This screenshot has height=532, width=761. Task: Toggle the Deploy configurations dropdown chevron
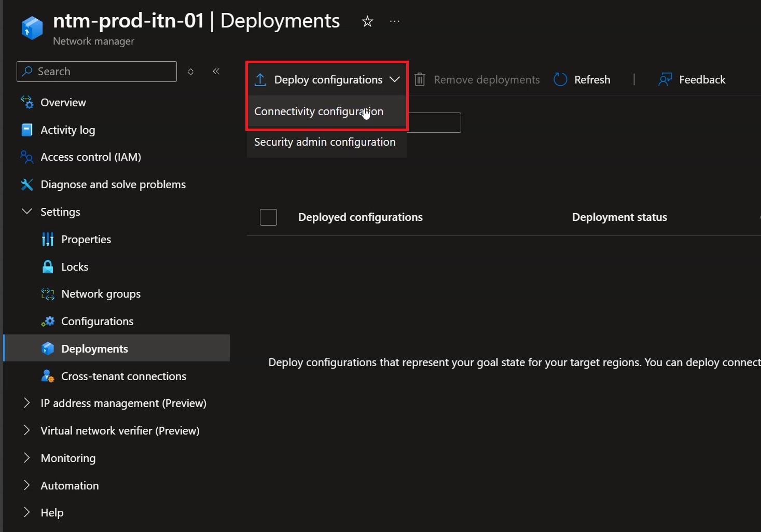[395, 79]
